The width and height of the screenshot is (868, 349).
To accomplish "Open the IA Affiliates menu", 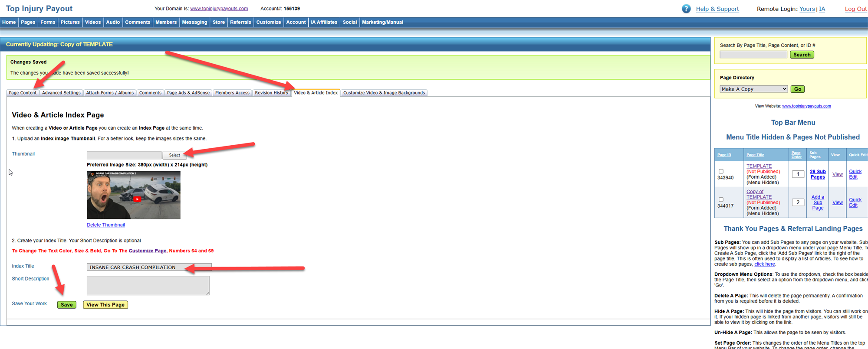I will 324,22.
